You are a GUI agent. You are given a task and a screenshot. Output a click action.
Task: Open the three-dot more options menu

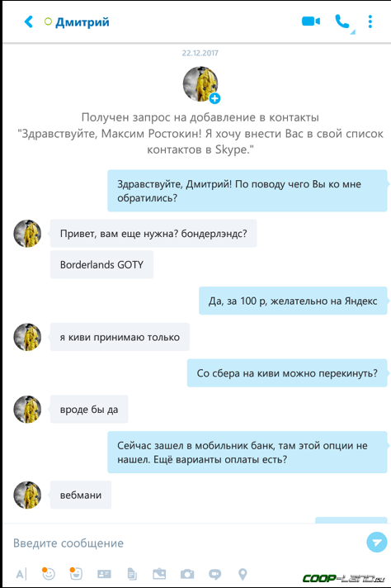pyautogui.click(x=370, y=21)
